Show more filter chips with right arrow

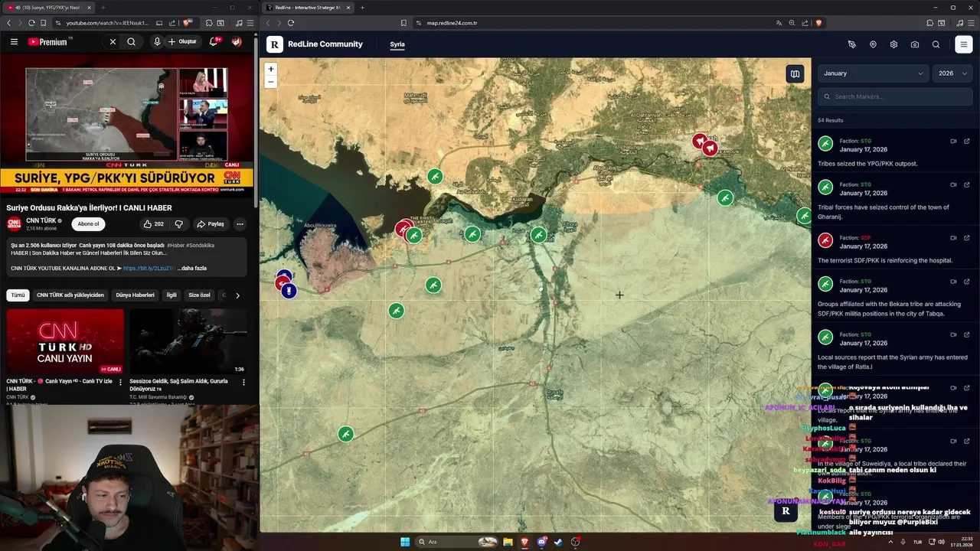(237, 295)
